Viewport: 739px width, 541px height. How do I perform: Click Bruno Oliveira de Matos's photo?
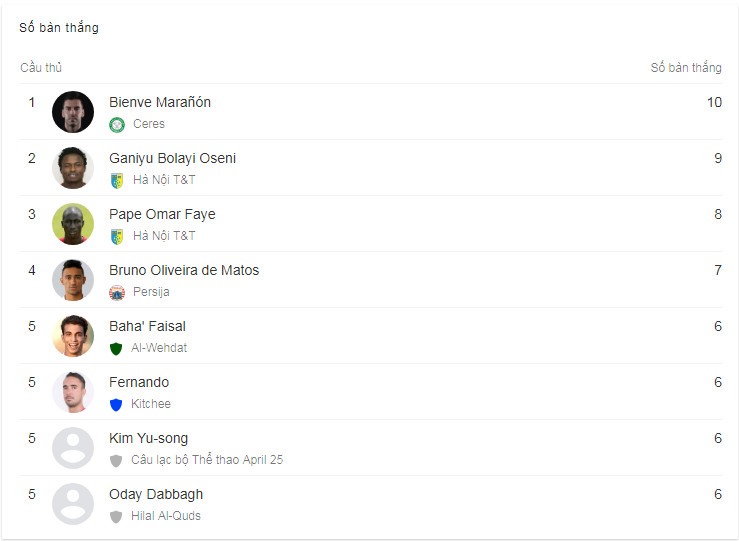(x=73, y=280)
